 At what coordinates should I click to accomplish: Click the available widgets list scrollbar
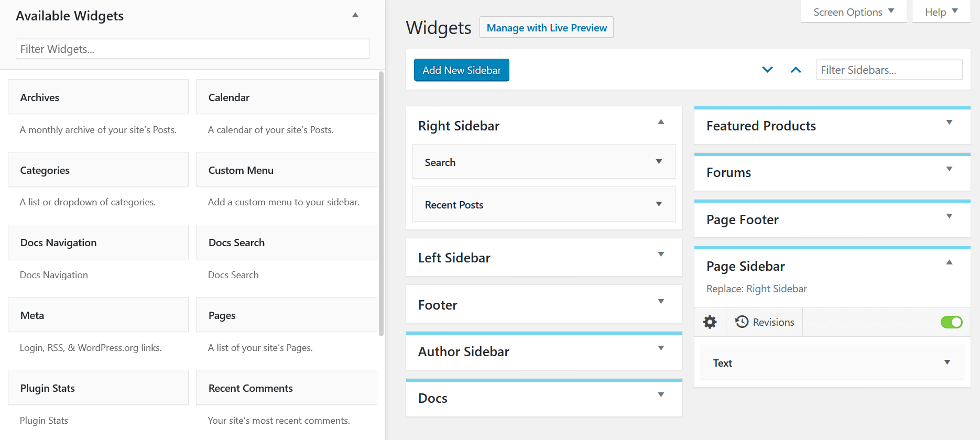(x=381, y=204)
